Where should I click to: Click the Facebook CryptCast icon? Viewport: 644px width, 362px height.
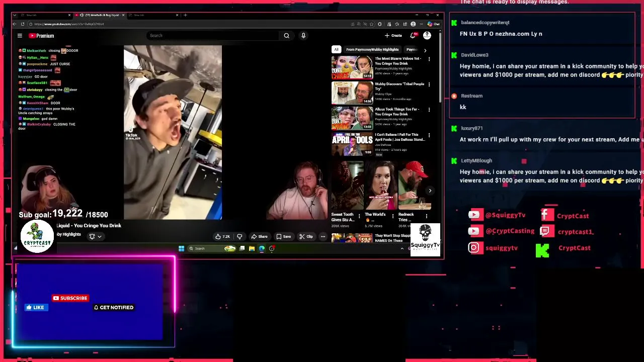tap(547, 215)
